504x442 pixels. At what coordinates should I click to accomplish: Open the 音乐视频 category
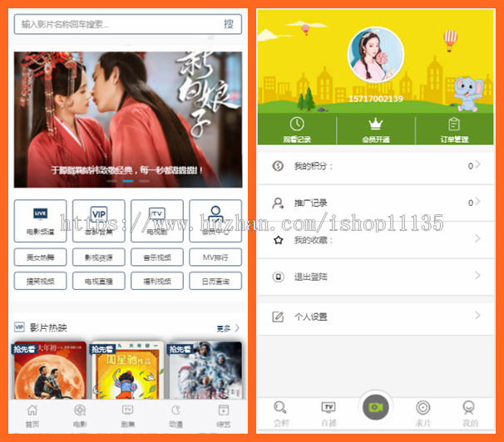(157, 257)
